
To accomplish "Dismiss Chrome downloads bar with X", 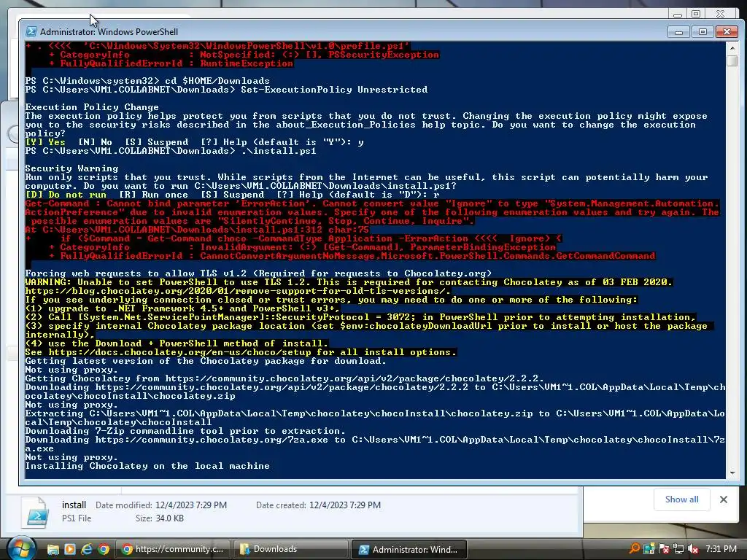I will (724, 499).
